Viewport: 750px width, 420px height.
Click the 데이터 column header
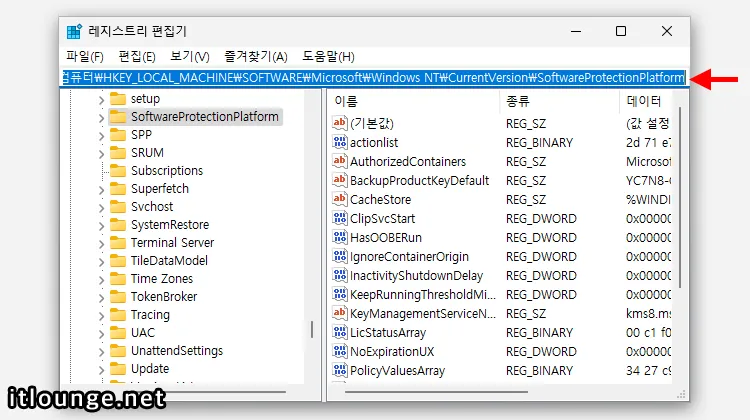(x=646, y=101)
